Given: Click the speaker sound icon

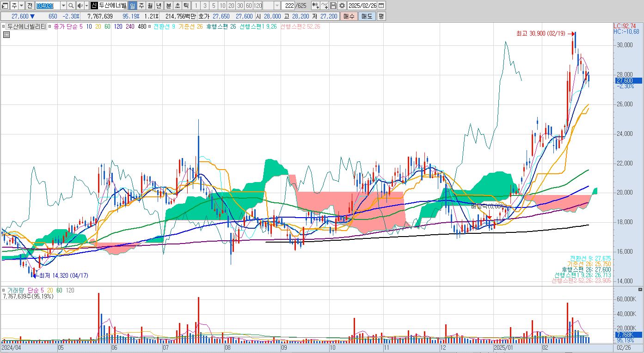Looking at the screenshot, I should coord(80,6).
